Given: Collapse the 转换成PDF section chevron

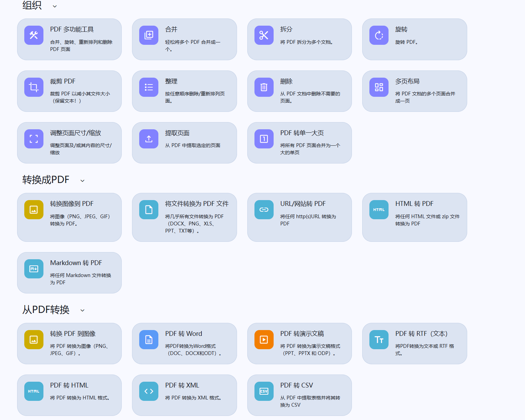Looking at the screenshot, I should coord(82,181).
